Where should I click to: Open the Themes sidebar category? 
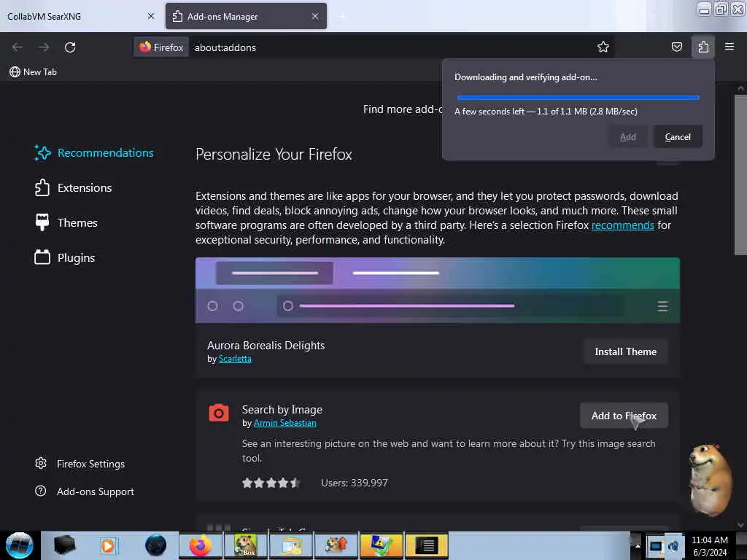[x=66, y=222]
